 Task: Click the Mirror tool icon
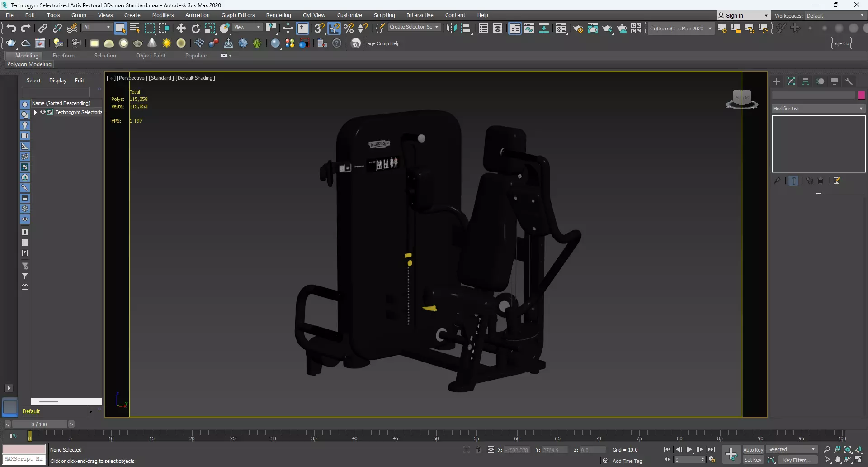[x=451, y=28]
